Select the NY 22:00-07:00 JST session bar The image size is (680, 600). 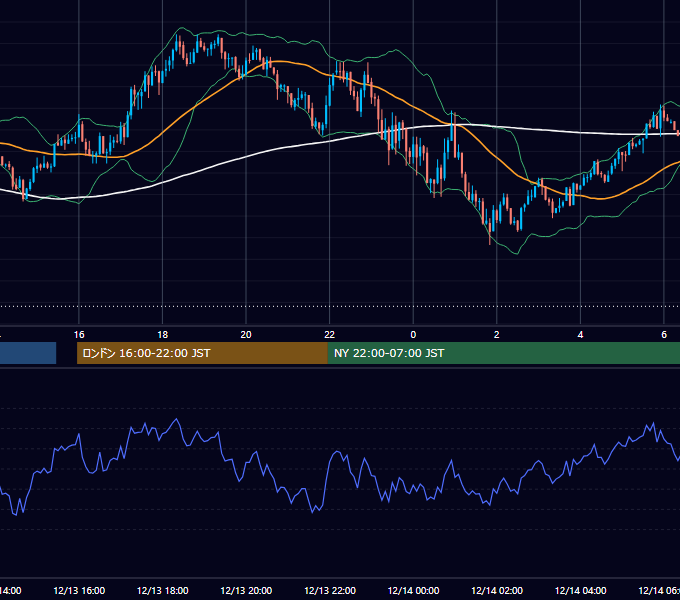(x=503, y=353)
